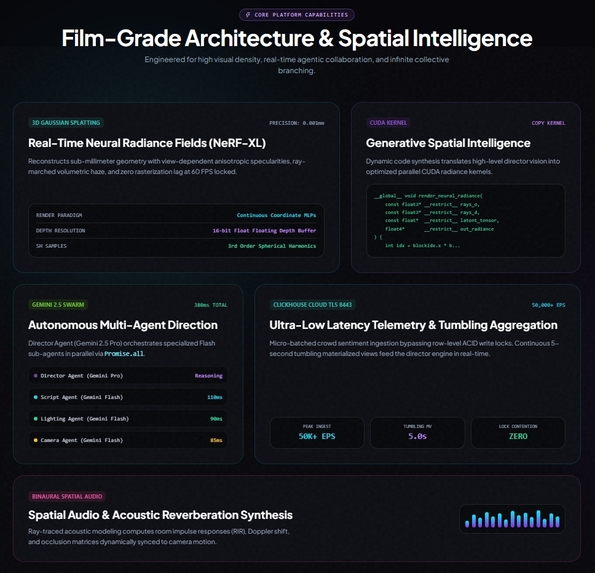Screen dimensions: 595x573
Task: Click the Script Agent (Gemini Flash) row
Action: (128, 397)
